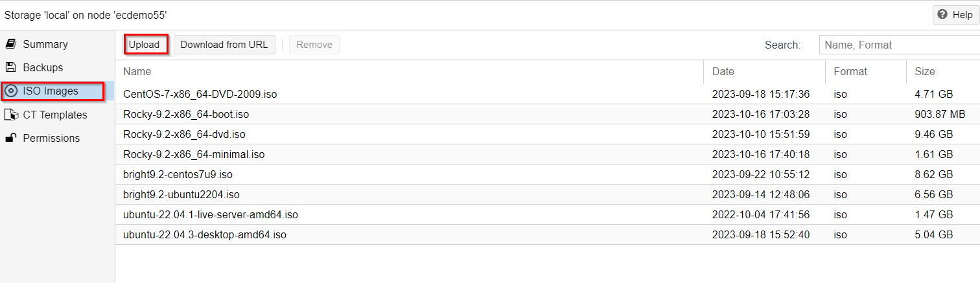The image size is (980, 283).
Task: Select ubuntu-22.04.3-desktop-amd64.iso entry
Action: 205,234
